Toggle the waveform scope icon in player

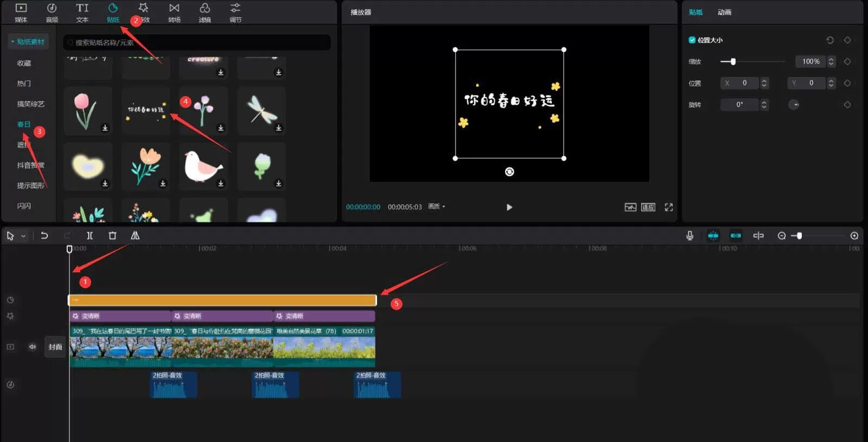tap(630, 207)
